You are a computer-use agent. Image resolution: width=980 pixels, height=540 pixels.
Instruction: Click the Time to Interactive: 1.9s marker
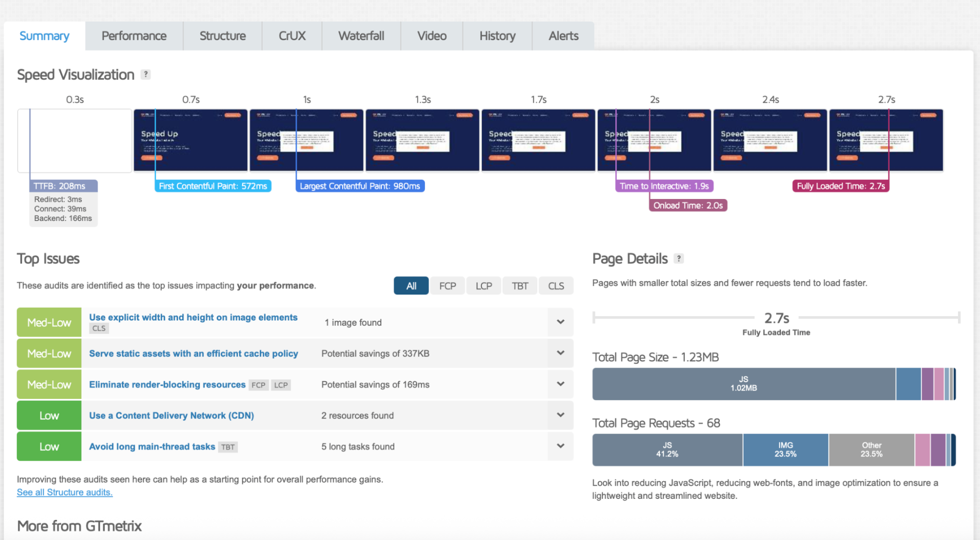pos(664,186)
